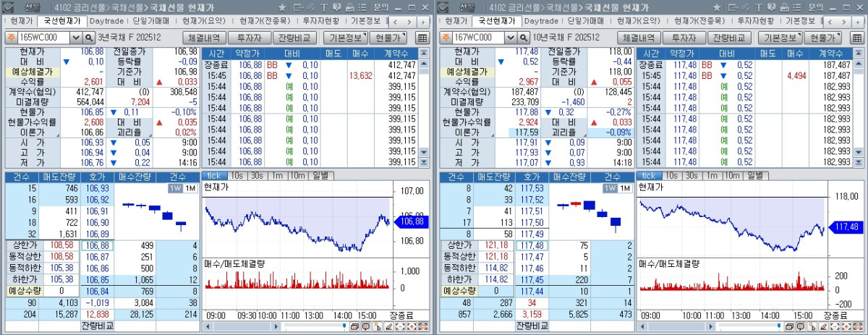
Task: Click the 문의 button in left window title bar
Action: [380, 7]
